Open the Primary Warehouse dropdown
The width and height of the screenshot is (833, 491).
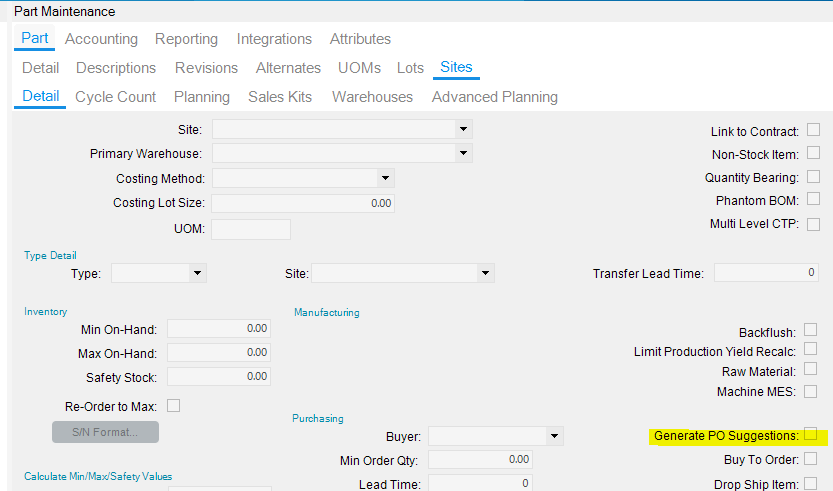(x=462, y=153)
